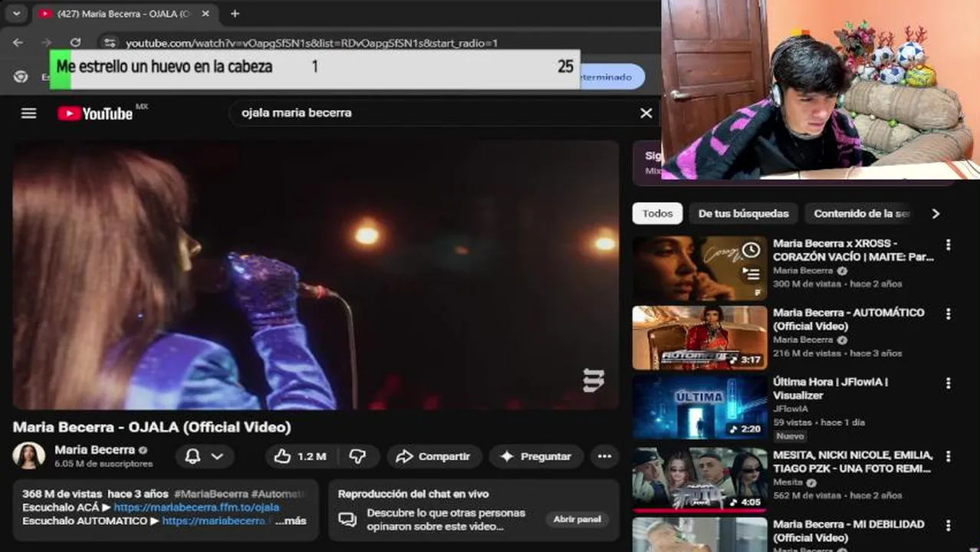This screenshot has width=980, height=552.
Task: Reload the page
Action: tap(75, 43)
